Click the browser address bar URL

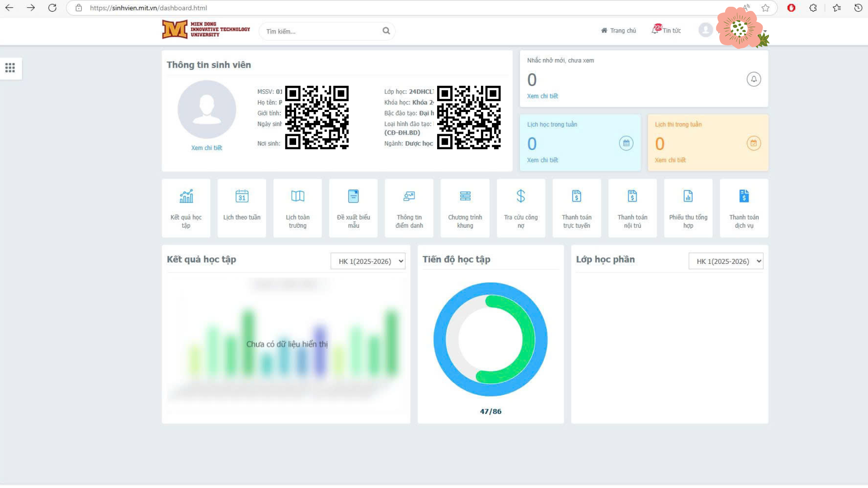148,8
